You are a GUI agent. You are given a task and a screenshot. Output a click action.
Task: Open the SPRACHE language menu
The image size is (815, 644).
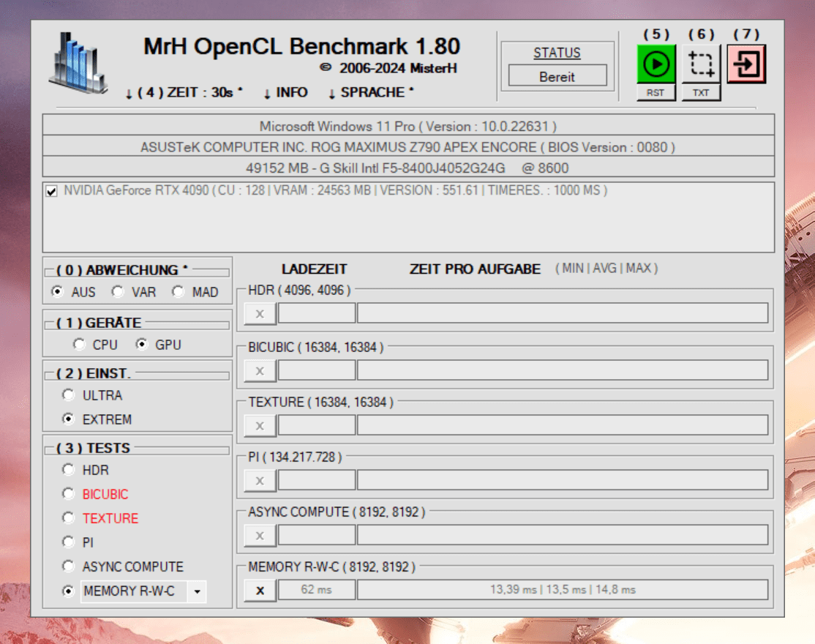(371, 92)
